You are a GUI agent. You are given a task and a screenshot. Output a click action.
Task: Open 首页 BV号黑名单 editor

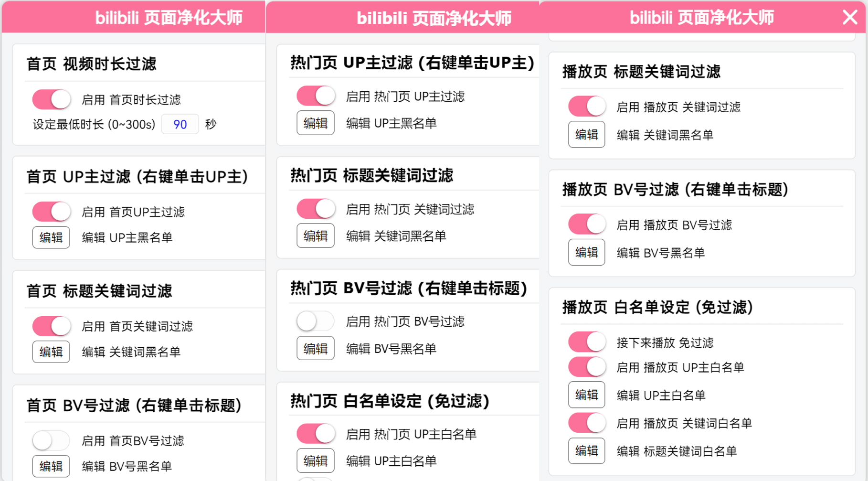(51, 466)
